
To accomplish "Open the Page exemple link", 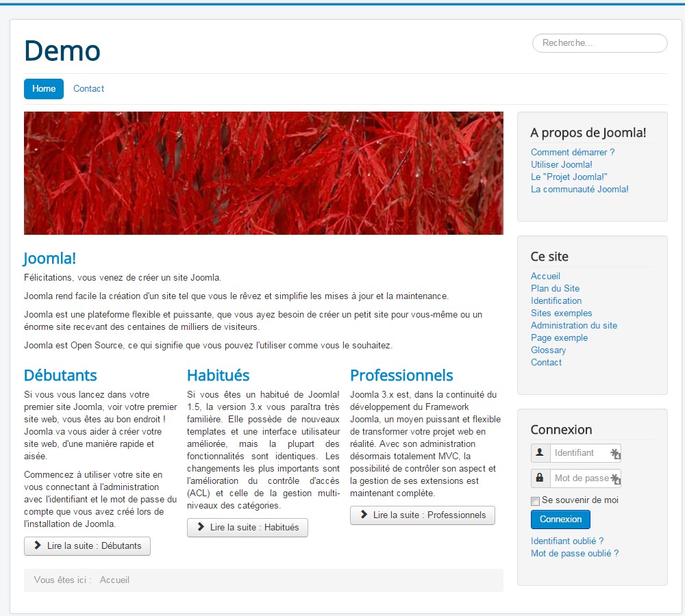I will 559,337.
